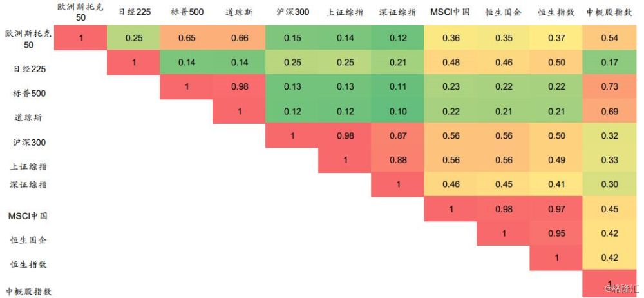
Task: Click the 0.41 cell in 深证综指 row
Action: (x=556, y=184)
